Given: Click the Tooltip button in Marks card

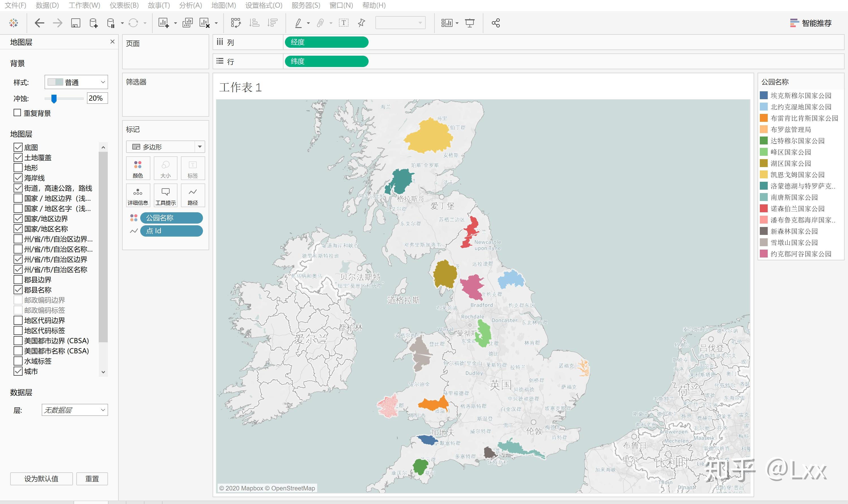Looking at the screenshot, I should [x=165, y=196].
